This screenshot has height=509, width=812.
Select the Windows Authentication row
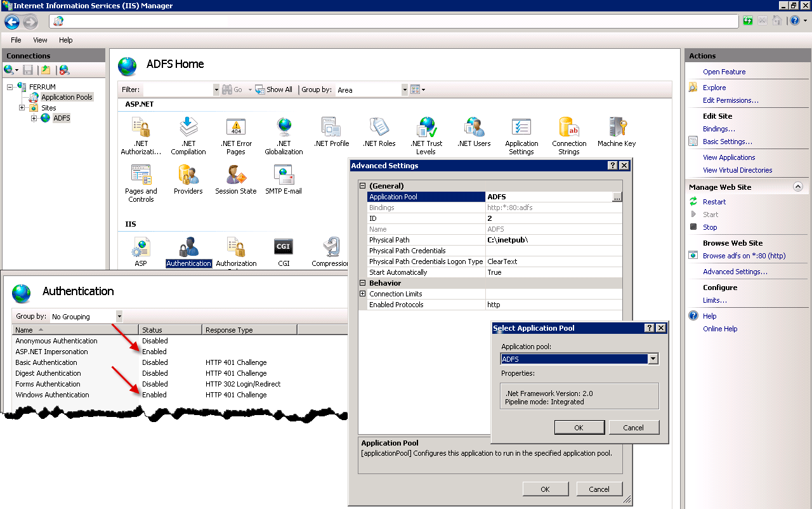coord(180,395)
